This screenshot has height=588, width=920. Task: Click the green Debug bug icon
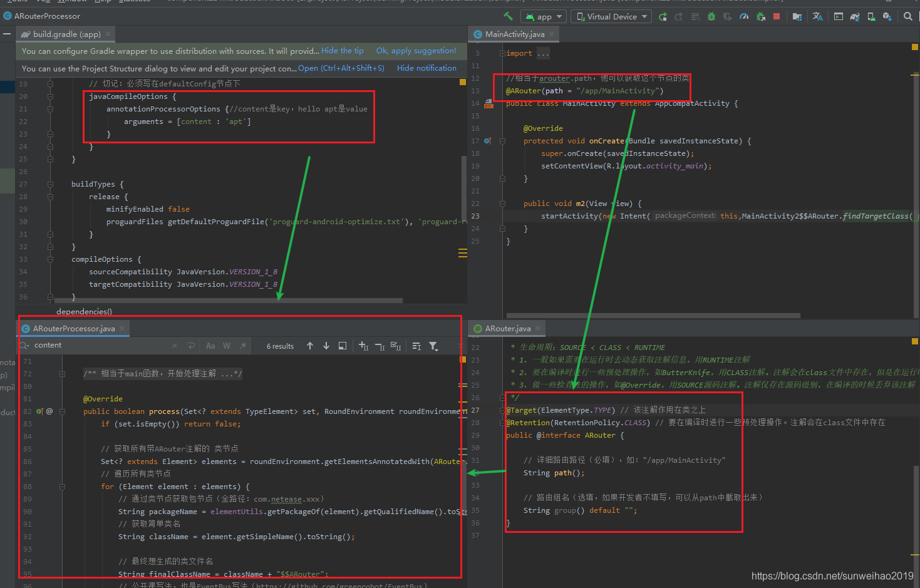711,17
